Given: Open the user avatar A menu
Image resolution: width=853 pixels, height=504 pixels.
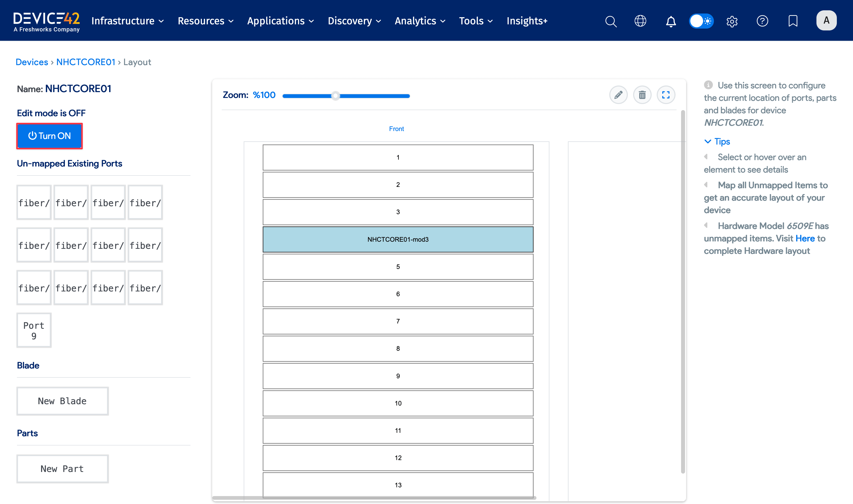Looking at the screenshot, I should pos(826,20).
